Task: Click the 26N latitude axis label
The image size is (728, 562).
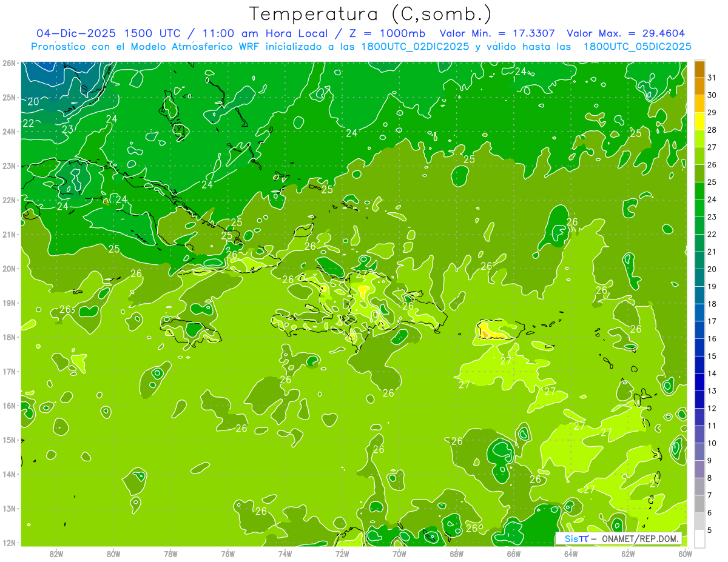Action: click(x=8, y=63)
